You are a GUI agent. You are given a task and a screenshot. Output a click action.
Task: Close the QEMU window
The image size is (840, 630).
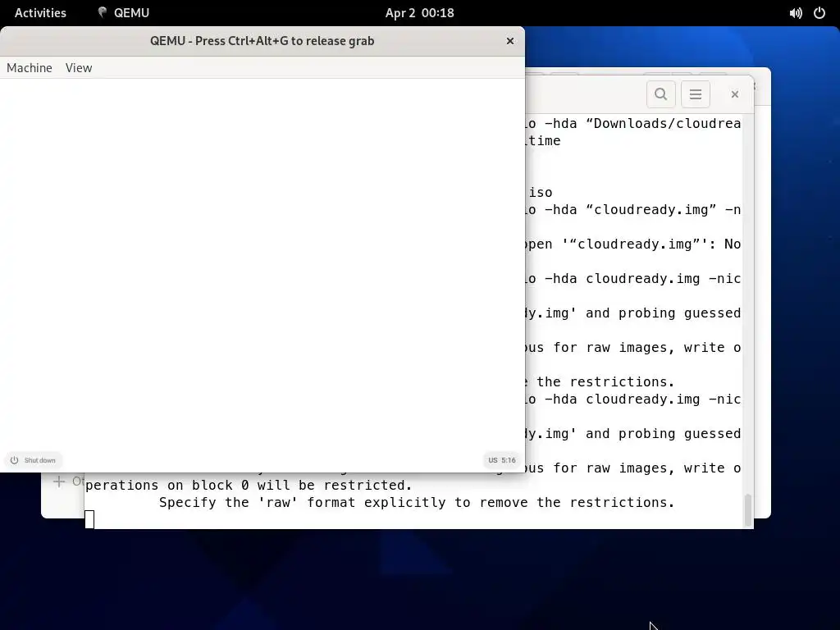click(510, 41)
